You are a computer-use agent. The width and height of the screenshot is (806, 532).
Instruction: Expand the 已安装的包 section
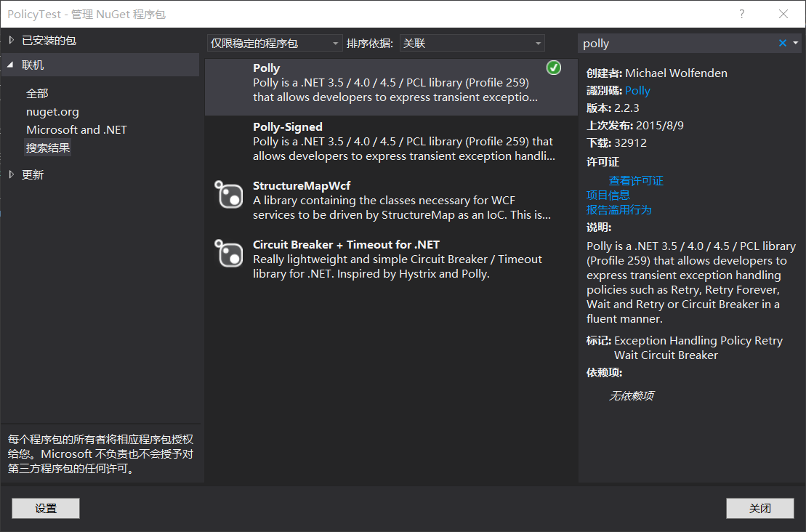[12, 40]
